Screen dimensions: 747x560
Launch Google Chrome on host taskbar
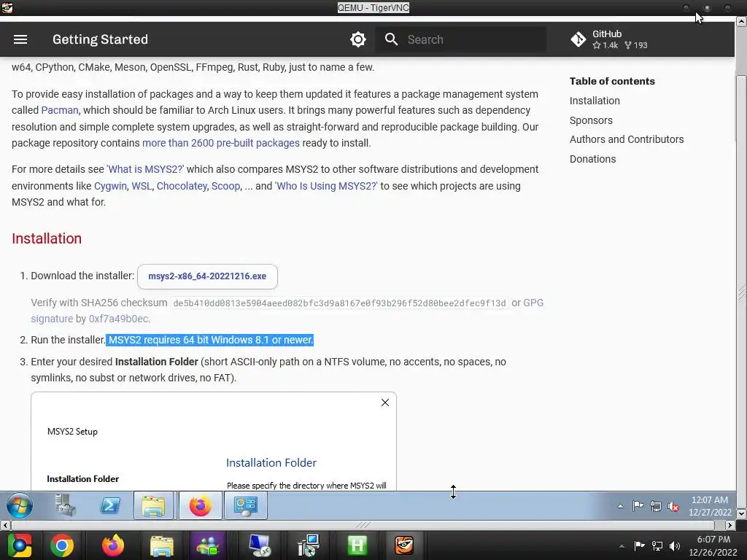(x=62, y=545)
